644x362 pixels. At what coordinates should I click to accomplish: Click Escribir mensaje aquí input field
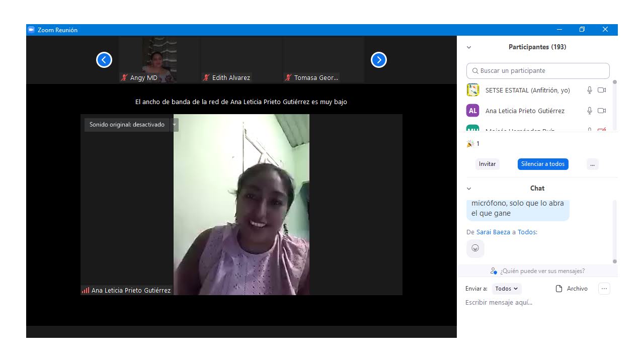point(537,303)
